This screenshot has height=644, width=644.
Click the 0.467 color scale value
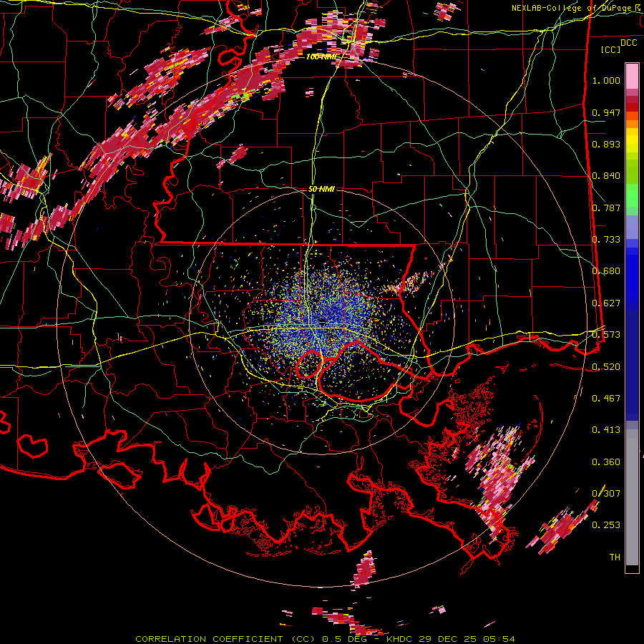click(x=606, y=399)
